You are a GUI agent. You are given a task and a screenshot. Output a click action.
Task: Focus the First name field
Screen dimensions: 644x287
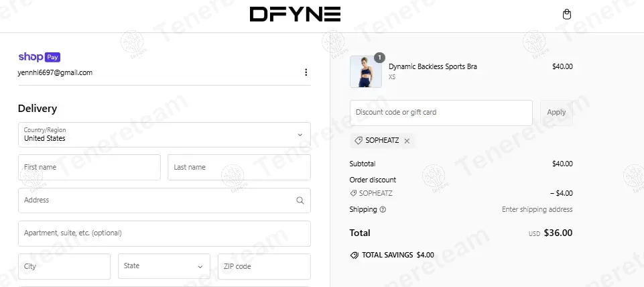point(89,167)
